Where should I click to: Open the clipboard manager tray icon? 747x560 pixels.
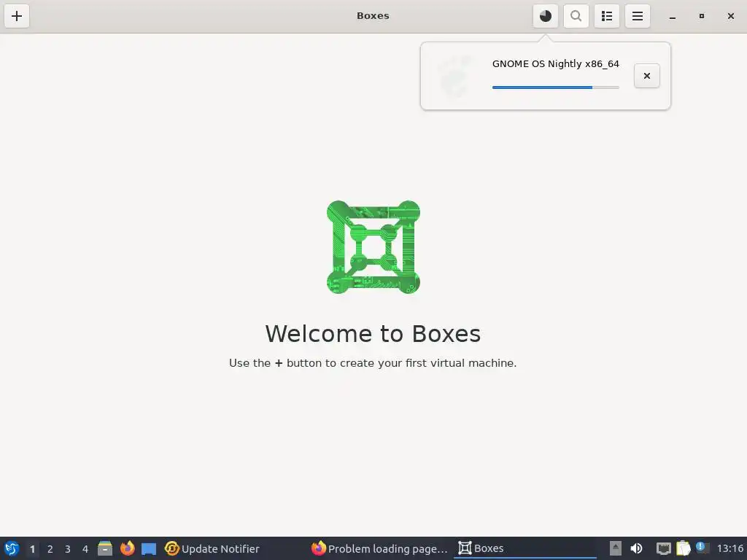683,548
